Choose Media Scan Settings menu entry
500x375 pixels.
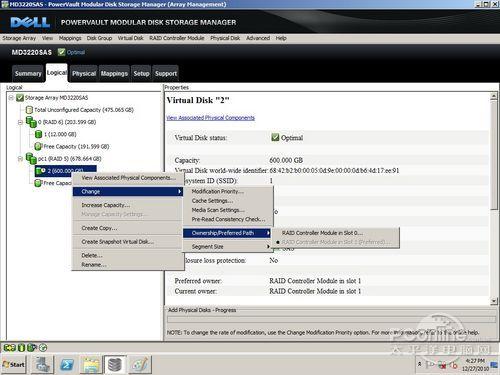(228, 210)
